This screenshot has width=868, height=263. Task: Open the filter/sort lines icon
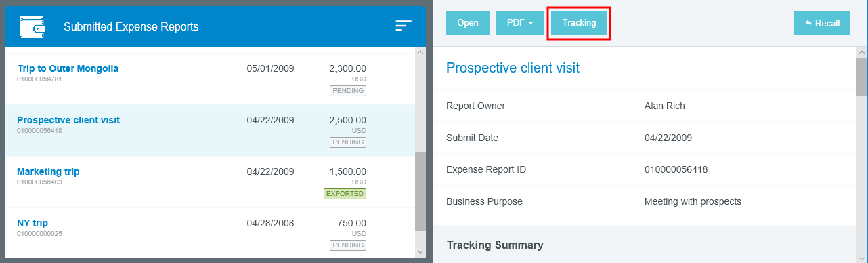pyautogui.click(x=404, y=26)
